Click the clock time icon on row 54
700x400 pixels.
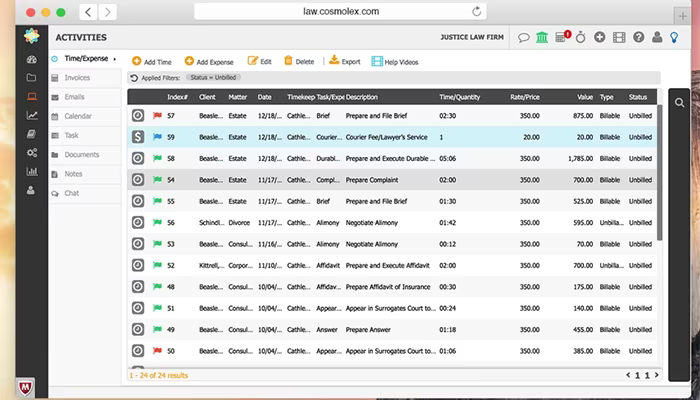coord(138,180)
